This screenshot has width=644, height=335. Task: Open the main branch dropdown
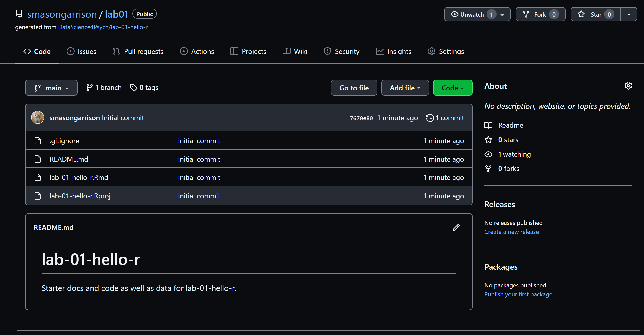(51, 88)
